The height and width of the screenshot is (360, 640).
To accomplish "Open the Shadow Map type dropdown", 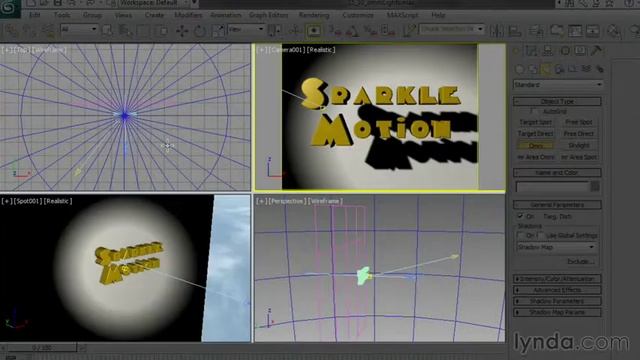I will pos(556,247).
